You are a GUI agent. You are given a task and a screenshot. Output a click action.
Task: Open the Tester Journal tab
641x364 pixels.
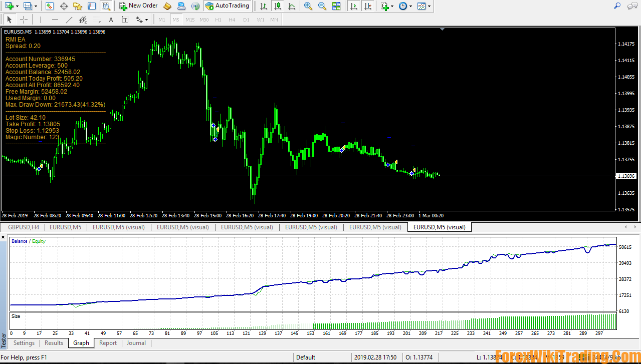136,343
